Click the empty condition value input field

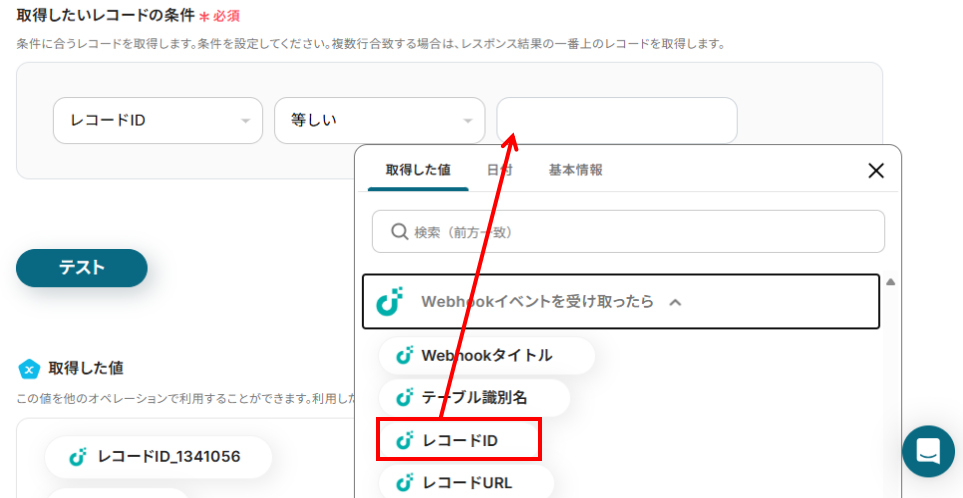pos(617,120)
